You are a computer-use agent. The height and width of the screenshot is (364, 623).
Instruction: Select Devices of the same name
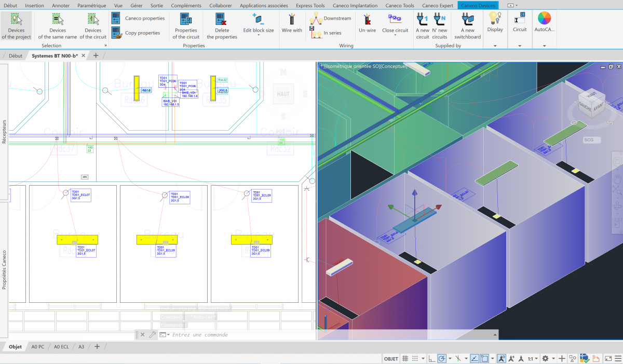pyautogui.click(x=57, y=26)
